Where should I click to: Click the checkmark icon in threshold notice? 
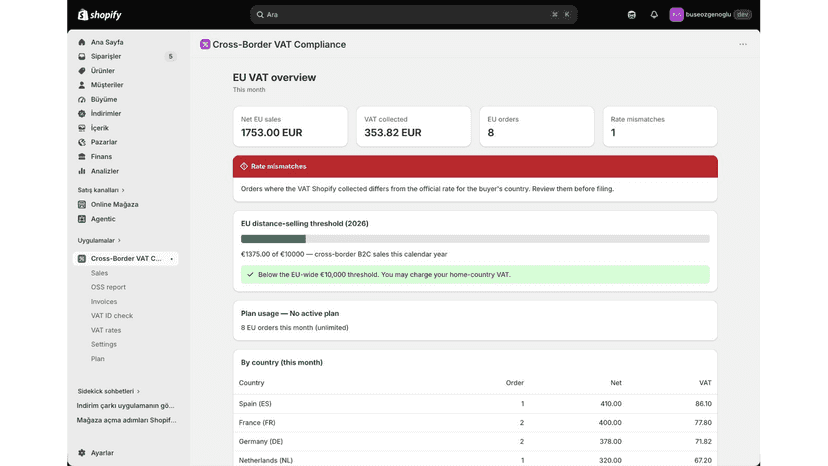(x=250, y=275)
